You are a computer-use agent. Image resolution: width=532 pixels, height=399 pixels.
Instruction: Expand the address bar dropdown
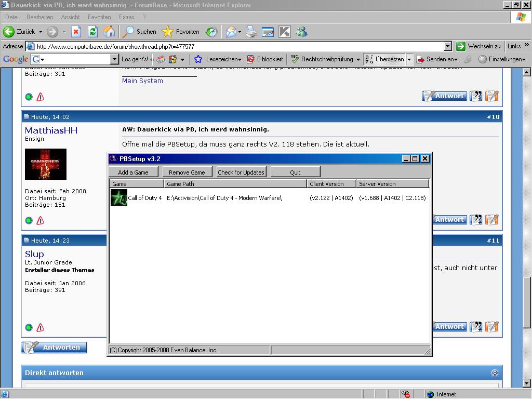pyautogui.click(x=447, y=46)
